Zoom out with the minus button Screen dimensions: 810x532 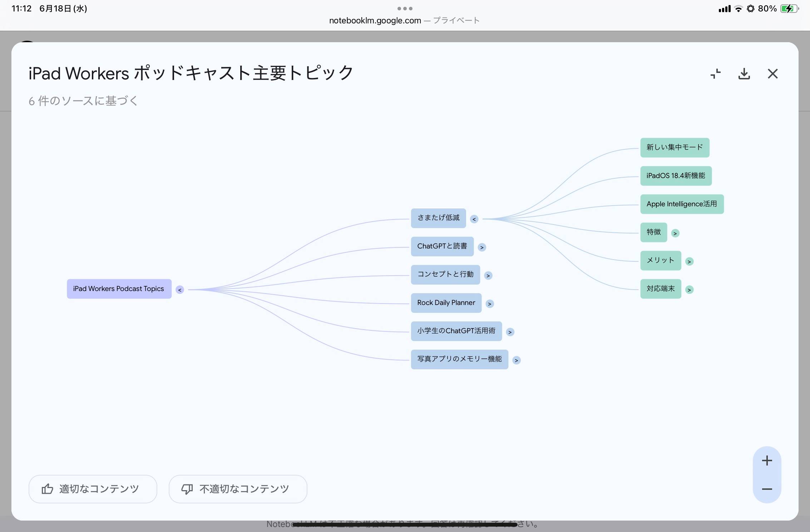767,489
